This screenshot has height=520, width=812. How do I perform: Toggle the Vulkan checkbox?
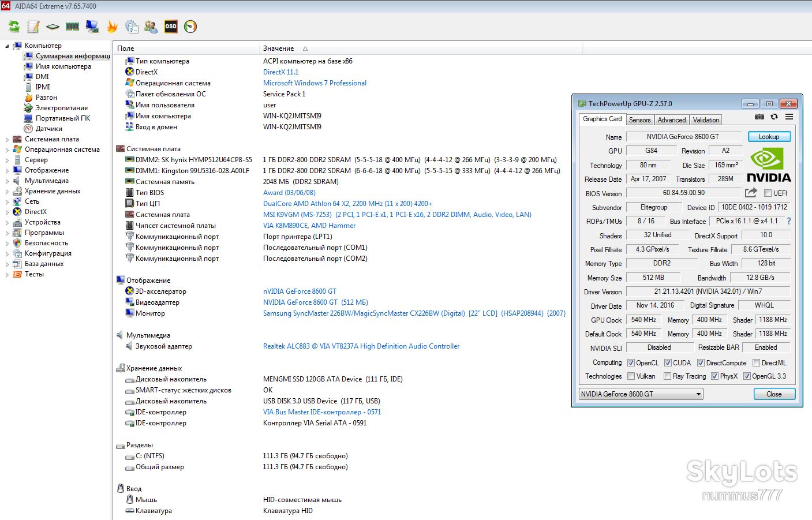point(631,376)
